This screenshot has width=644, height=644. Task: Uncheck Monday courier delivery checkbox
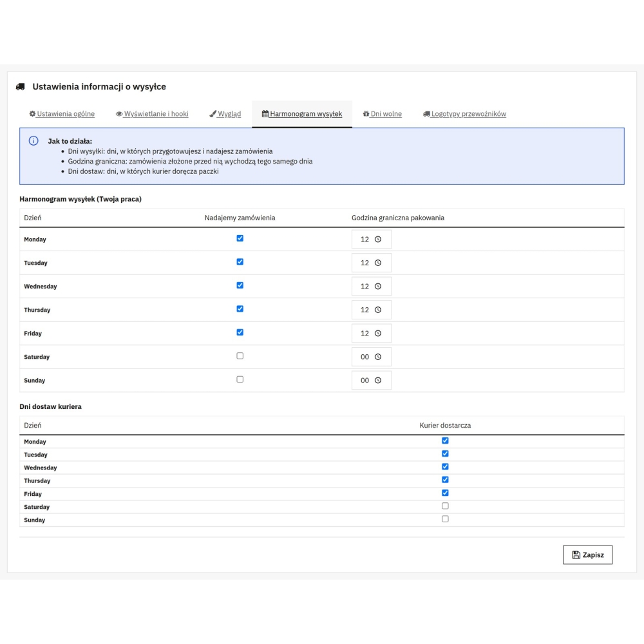click(445, 440)
